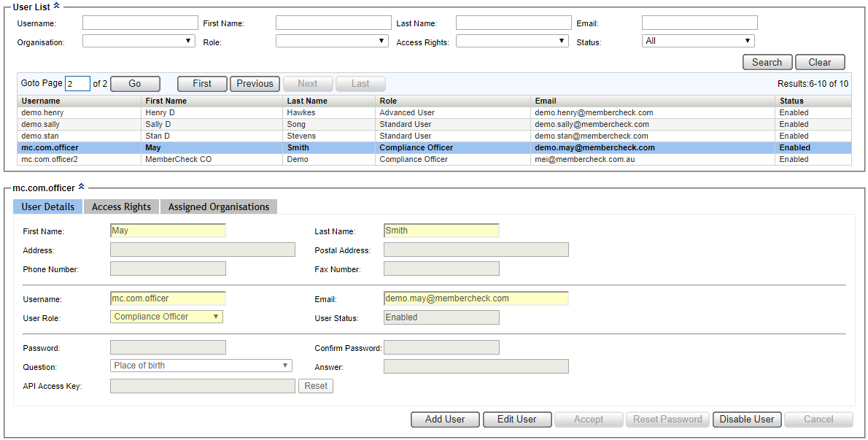Collapse the User List panel chevron
The image size is (868, 440).
pyautogui.click(x=56, y=7)
